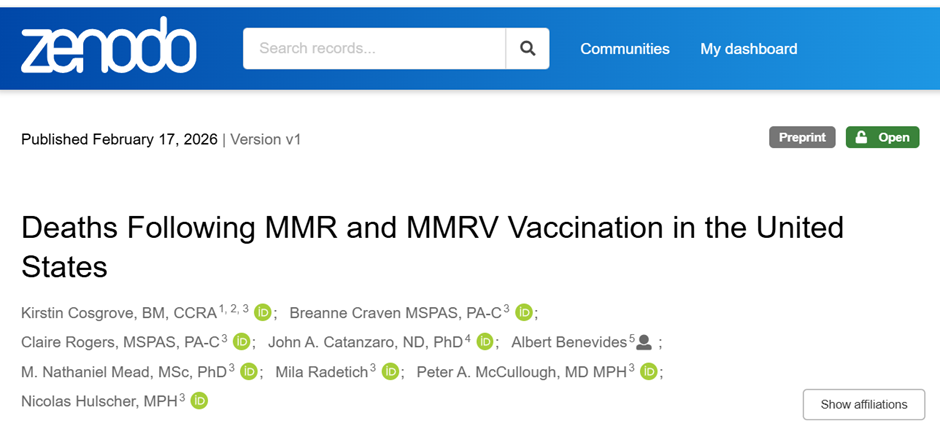The height and width of the screenshot is (421, 940).
Task: Click the Preprint badge
Action: click(802, 138)
